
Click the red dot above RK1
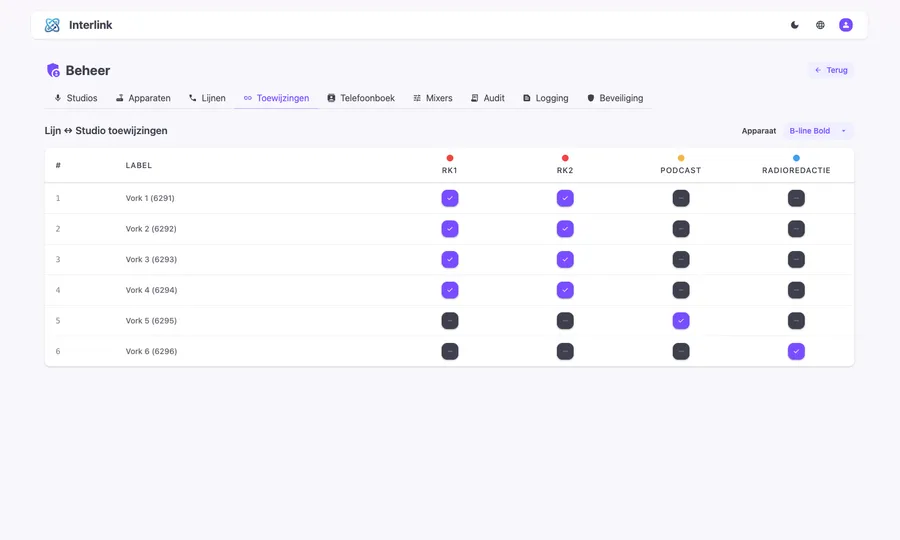pos(450,158)
